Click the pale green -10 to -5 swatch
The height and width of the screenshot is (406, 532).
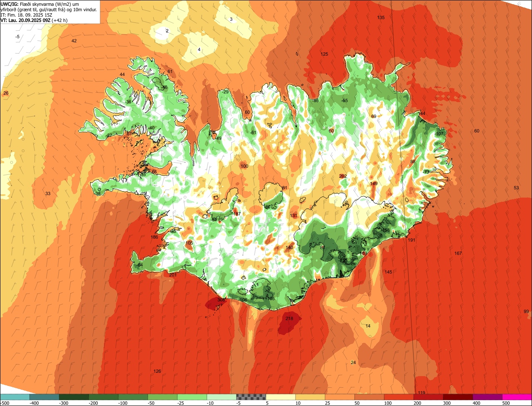coord(222,397)
